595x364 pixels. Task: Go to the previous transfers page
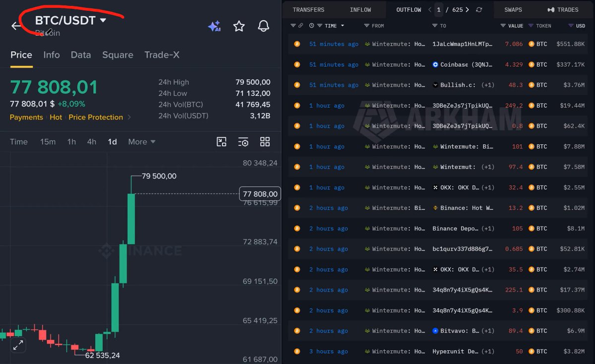pyautogui.click(x=430, y=10)
